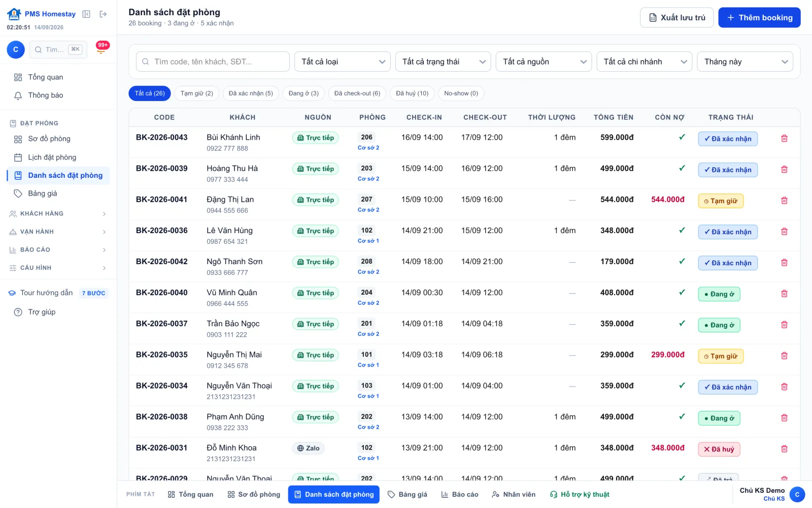The image size is (812, 508).
Task: Open Hỗ trợ kỹ thuật in bottom bar
Action: pos(580,494)
